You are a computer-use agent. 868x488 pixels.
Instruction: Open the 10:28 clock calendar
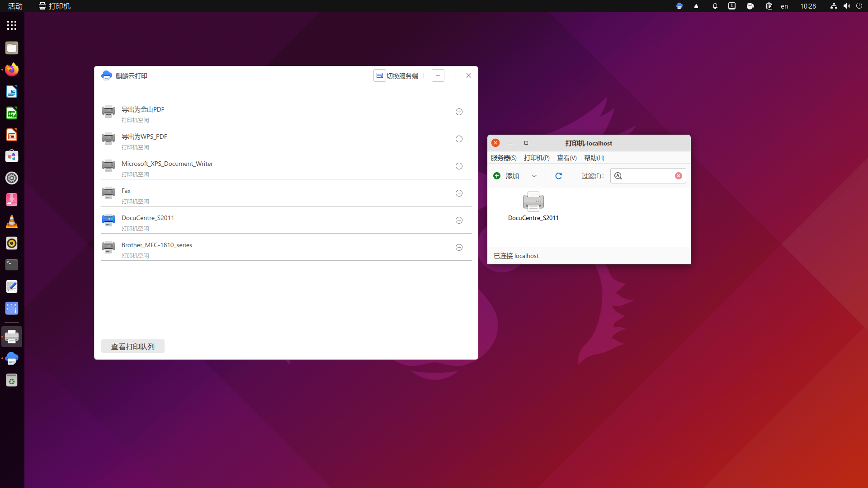(808, 6)
